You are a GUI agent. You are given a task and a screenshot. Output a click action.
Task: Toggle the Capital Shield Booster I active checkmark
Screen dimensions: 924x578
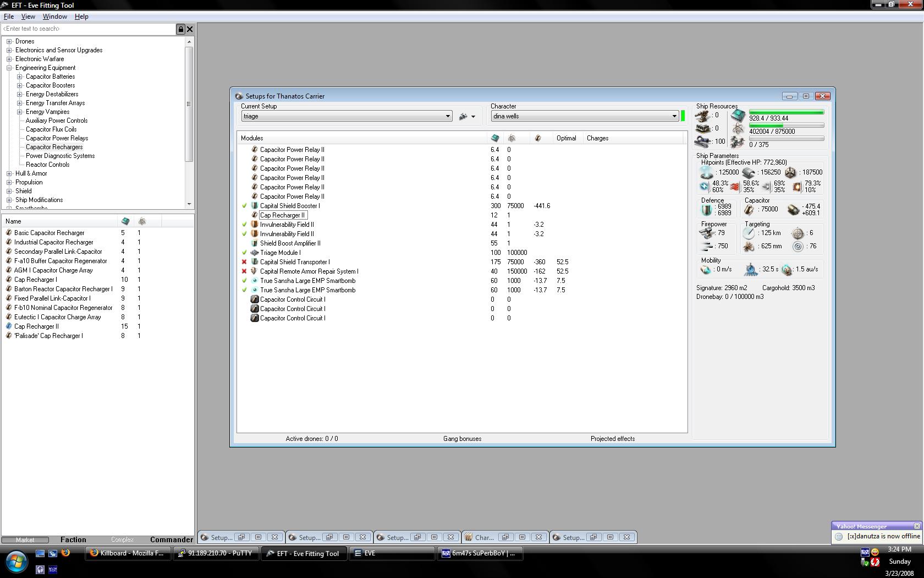[245, 206]
